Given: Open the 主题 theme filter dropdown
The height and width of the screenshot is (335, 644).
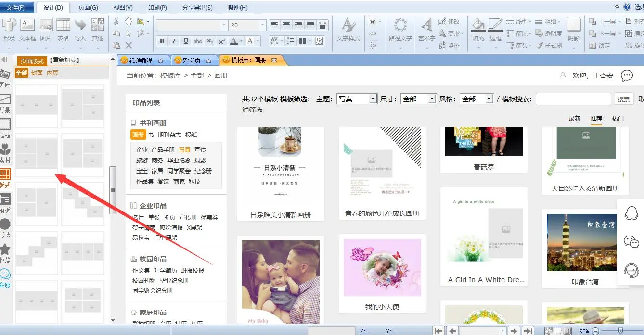Looking at the screenshot, I should click(357, 99).
